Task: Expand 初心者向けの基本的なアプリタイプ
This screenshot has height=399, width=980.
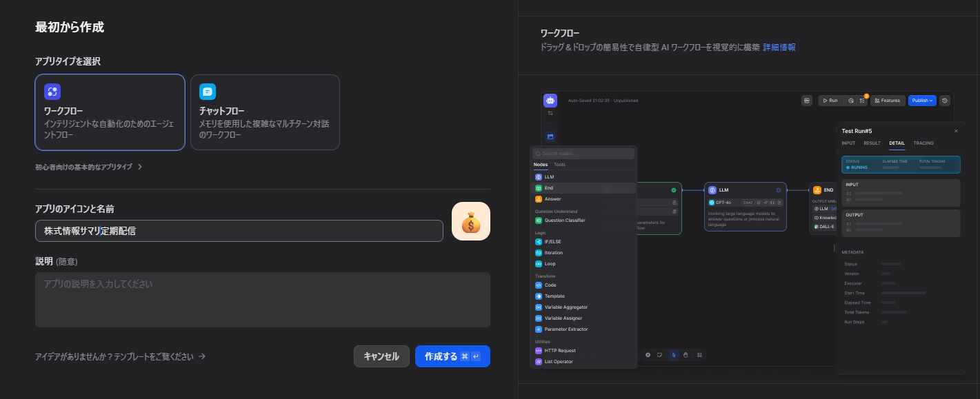Action: 89,167
